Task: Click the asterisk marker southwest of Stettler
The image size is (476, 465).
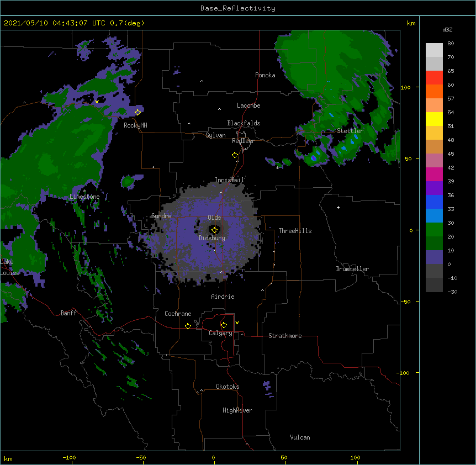Action: (x=277, y=167)
